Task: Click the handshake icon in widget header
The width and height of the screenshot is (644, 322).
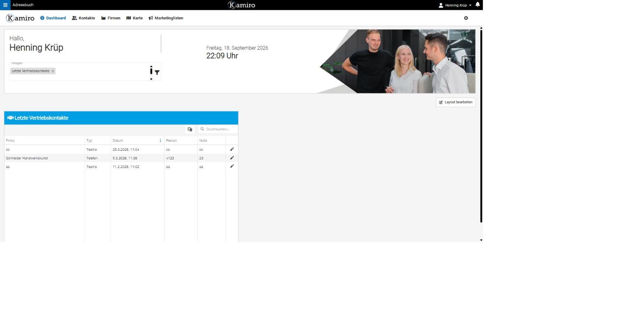Action: [x=10, y=118]
